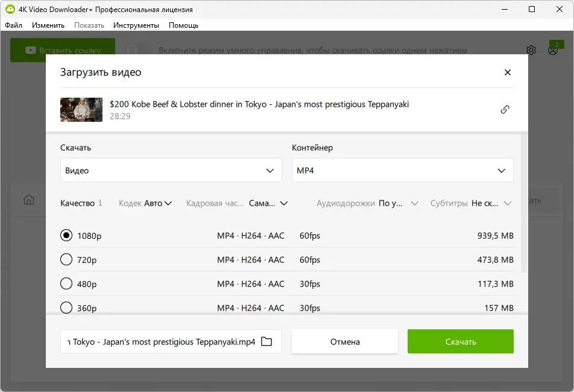Click the video title text
The height and width of the screenshot is (392, 574).
point(259,104)
